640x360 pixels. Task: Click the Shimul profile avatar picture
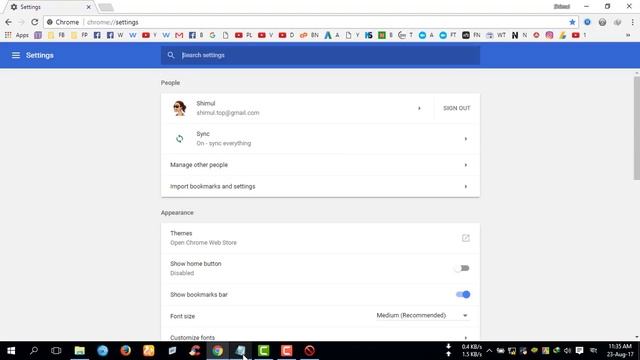pyautogui.click(x=180, y=108)
